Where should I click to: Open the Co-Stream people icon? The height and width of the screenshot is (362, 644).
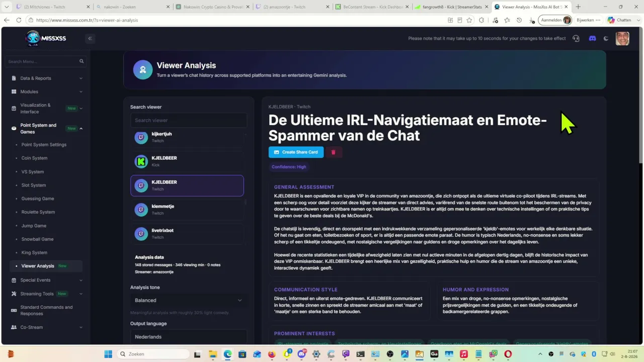[x=14, y=327]
